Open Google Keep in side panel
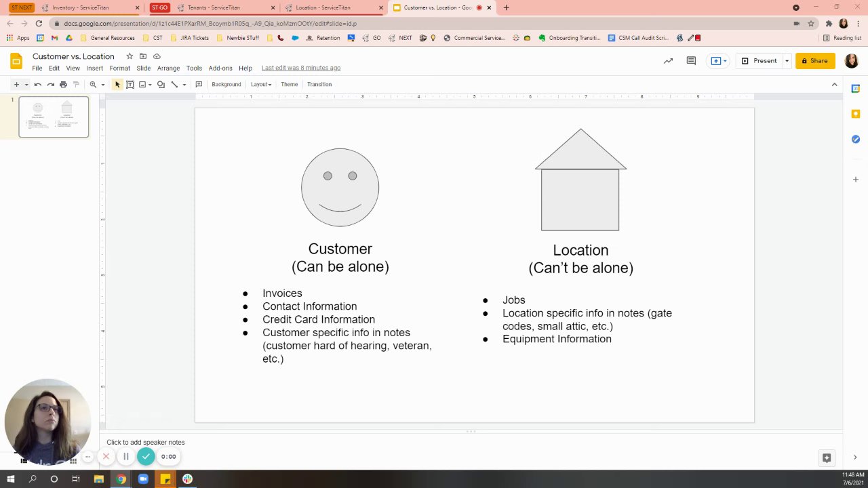This screenshot has width=868, height=488. coord(856,114)
